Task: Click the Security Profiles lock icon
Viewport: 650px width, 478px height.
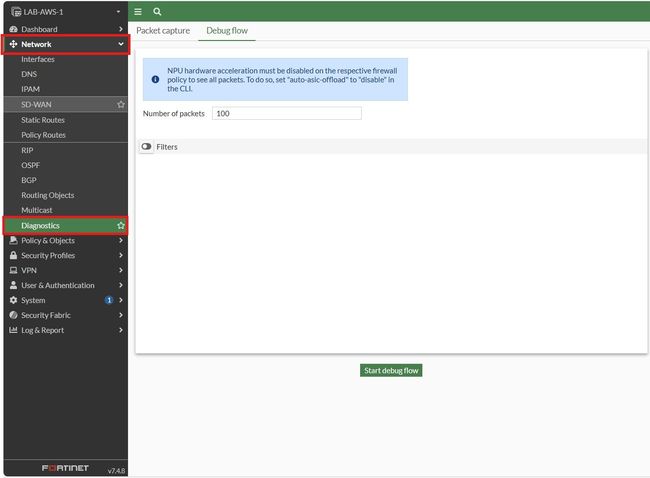Action: (13, 255)
